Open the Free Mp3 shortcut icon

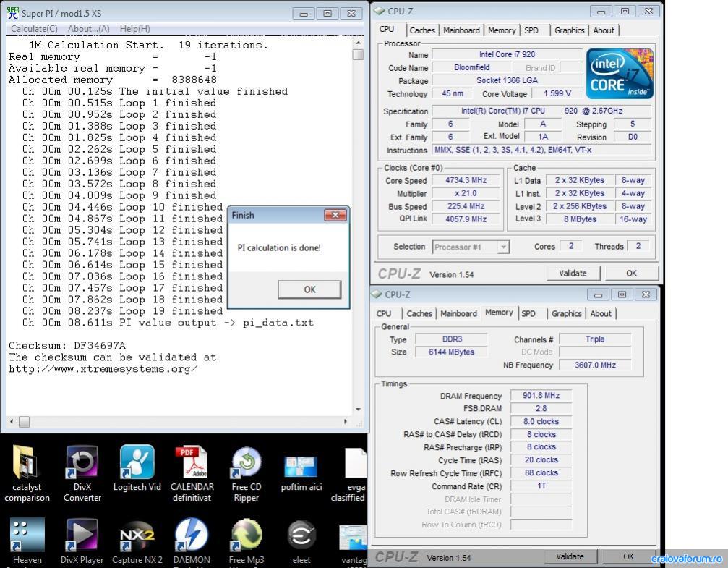(x=247, y=540)
